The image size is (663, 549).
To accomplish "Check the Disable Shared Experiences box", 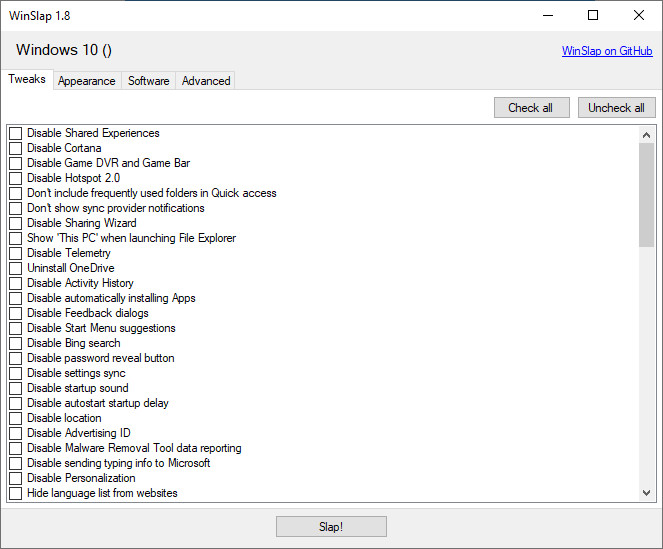I will (16, 133).
